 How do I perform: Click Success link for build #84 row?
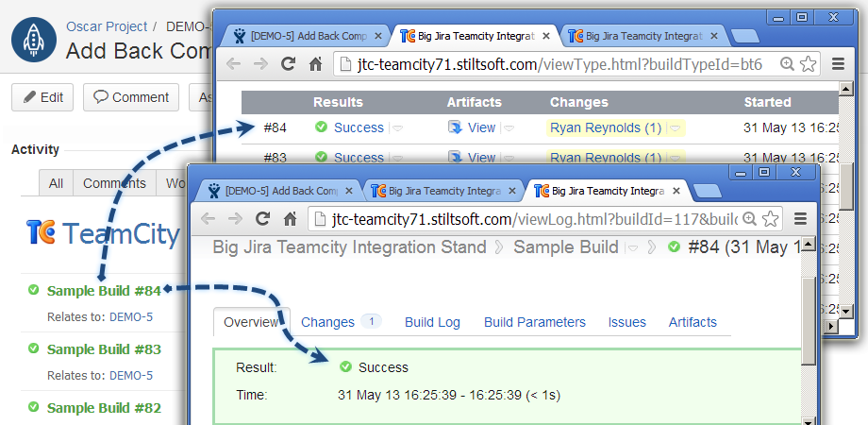pos(359,128)
